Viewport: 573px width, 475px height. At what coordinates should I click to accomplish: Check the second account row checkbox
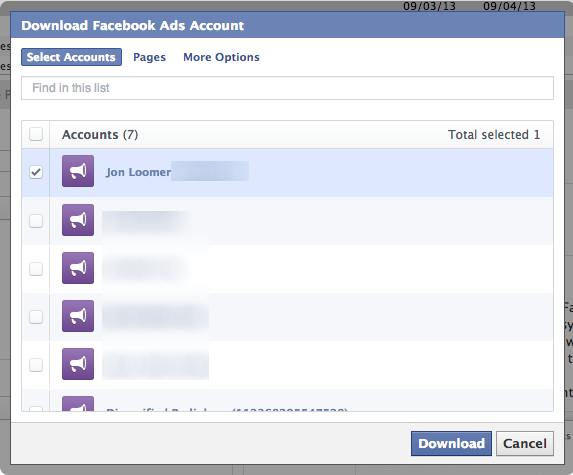pyautogui.click(x=36, y=221)
